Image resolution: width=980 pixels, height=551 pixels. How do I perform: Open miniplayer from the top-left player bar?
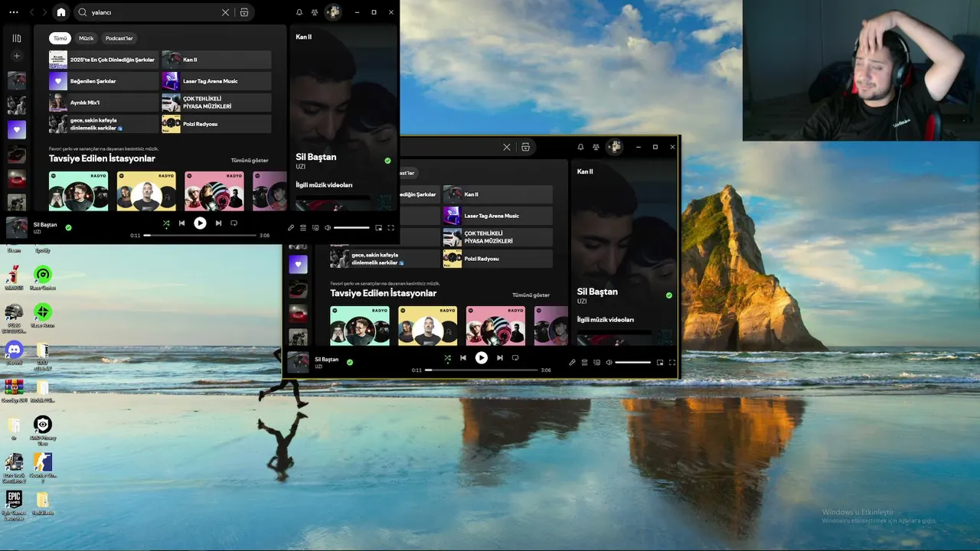tap(378, 227)
